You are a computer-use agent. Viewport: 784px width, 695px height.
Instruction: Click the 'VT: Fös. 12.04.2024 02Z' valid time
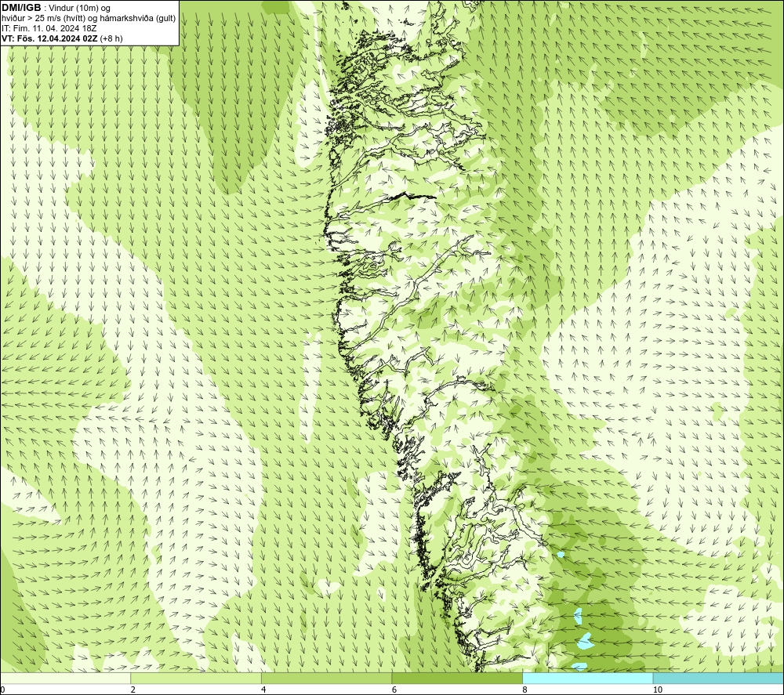49,38
